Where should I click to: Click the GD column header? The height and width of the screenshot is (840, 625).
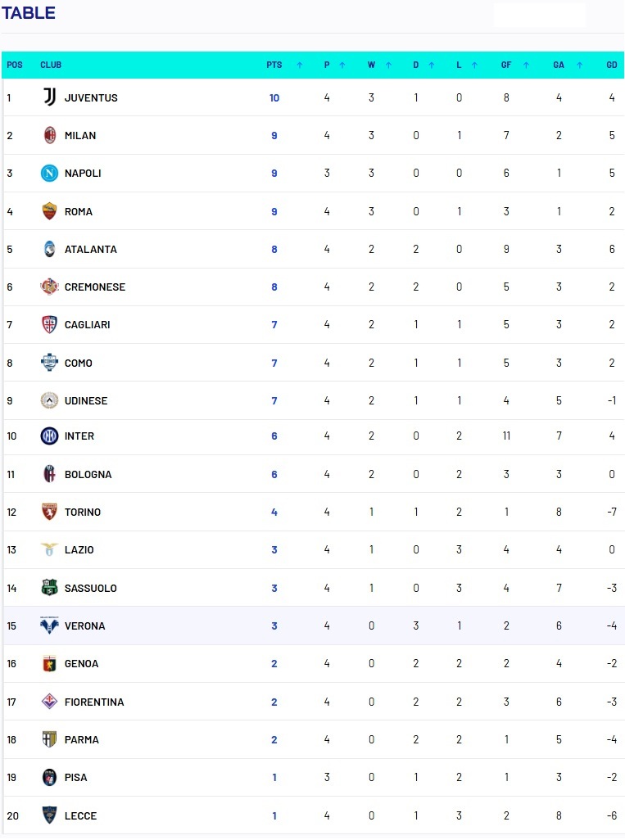click(611, 65)
